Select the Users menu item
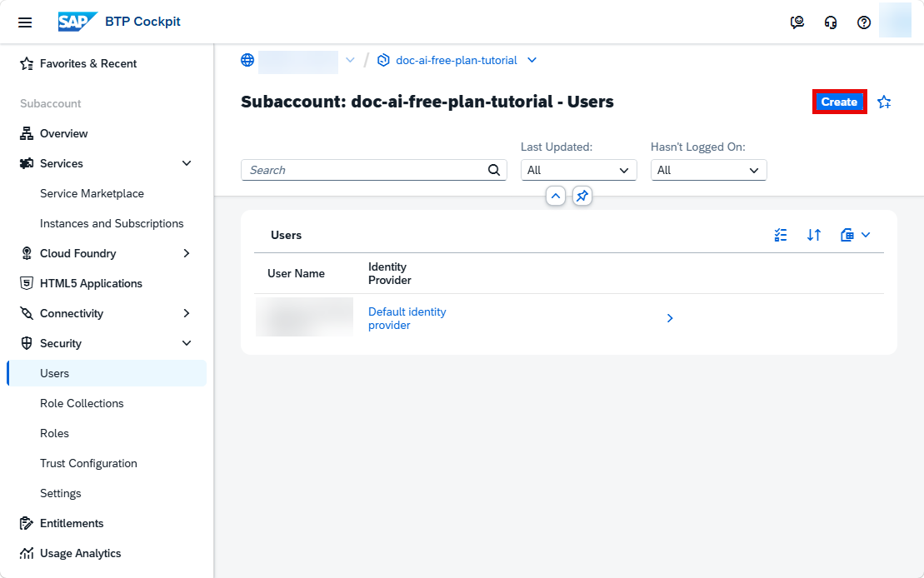 pyautogui.click(x=107, y=374)
